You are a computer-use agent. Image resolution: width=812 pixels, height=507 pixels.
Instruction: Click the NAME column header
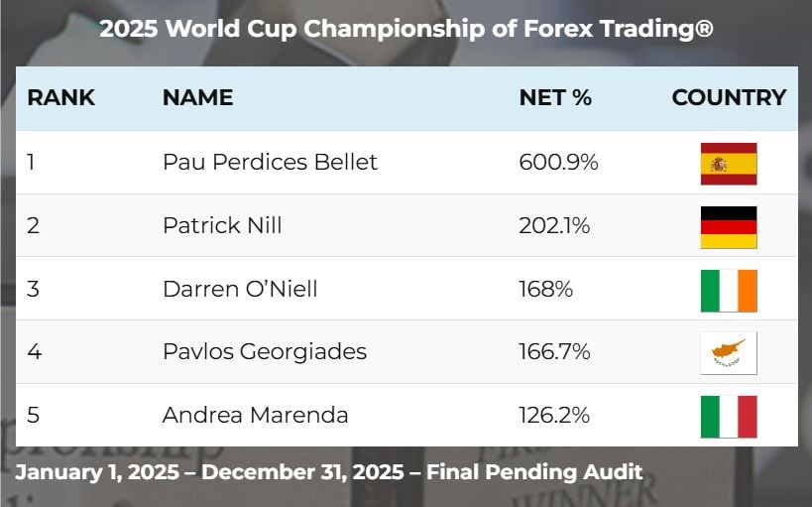coord(197,98)
